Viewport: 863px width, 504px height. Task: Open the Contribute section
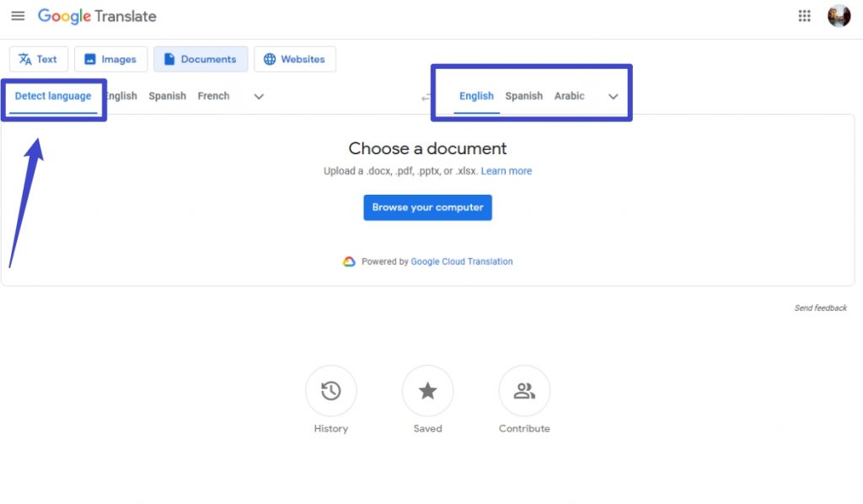524,391
